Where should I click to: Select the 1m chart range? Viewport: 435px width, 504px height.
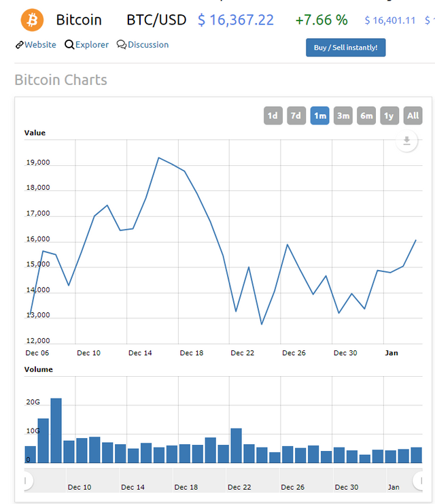point(319,116)
